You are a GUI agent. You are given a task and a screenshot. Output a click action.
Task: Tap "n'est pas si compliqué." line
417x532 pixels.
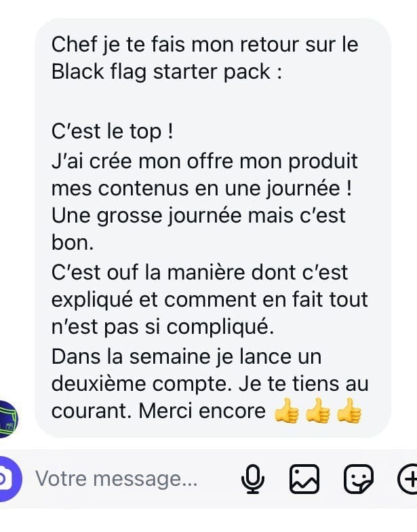[x=163, y=327]
